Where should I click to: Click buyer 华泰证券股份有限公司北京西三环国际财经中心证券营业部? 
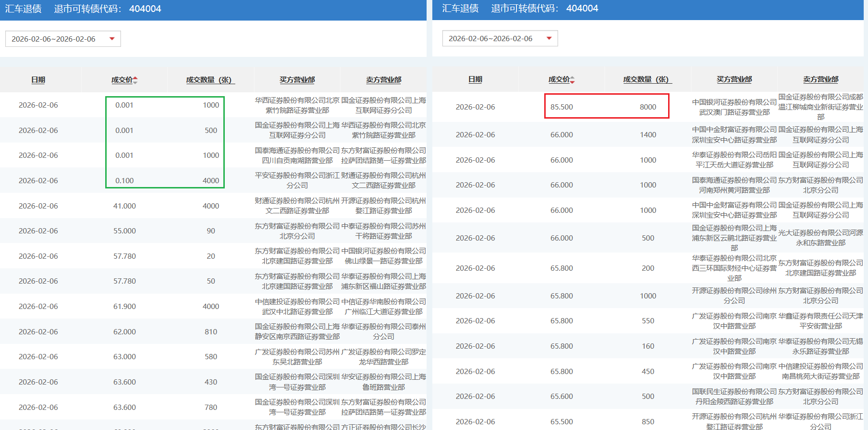point(734,268)
